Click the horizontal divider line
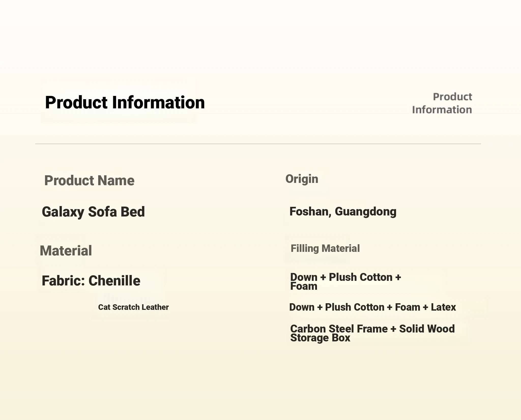This screenshot has height=420, width=521. (258, 144)
